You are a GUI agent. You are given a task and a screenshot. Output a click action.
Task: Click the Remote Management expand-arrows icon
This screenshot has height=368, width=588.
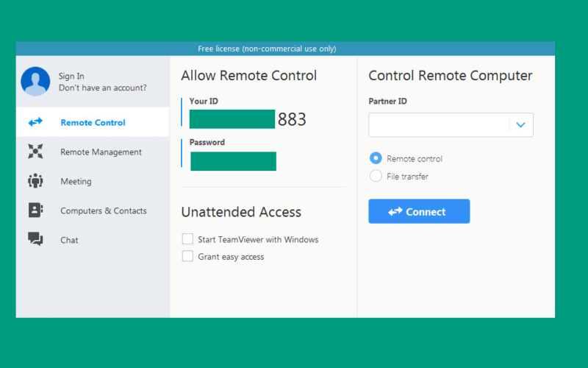[35, 152]
